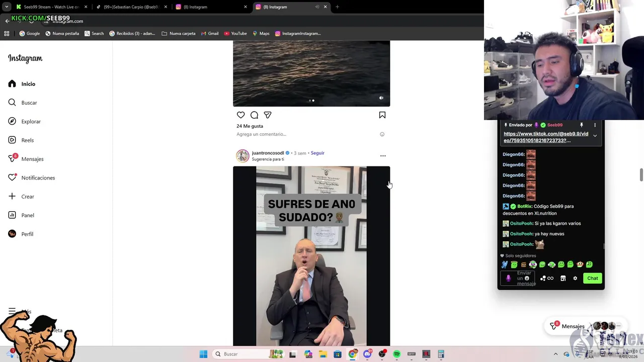Open pinned TikTok link in Kick chat
Image resolution: width=644 pixels, height=362 pixels.
point(546,137)
